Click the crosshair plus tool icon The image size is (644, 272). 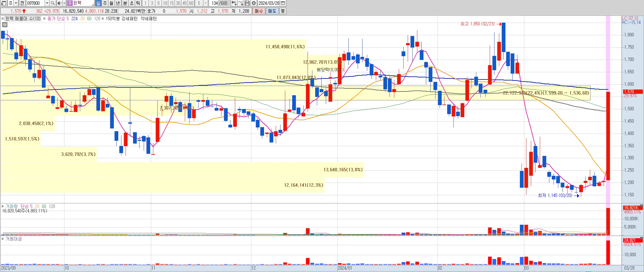[x=241, y=3]
